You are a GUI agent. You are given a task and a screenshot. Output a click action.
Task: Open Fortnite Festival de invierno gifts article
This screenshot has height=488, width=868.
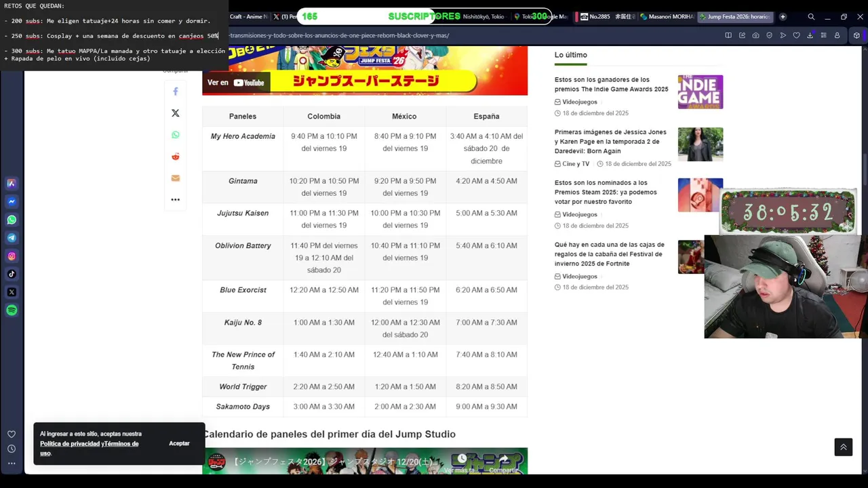pos(610,254)
